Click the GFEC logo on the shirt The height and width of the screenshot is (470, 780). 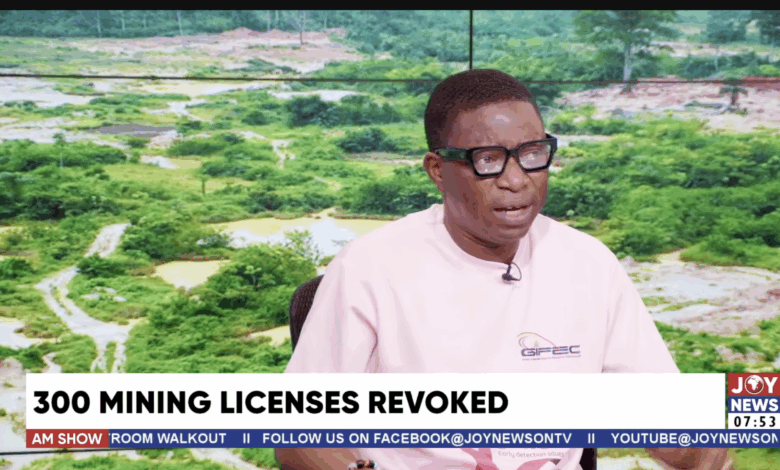click(548, 346)
